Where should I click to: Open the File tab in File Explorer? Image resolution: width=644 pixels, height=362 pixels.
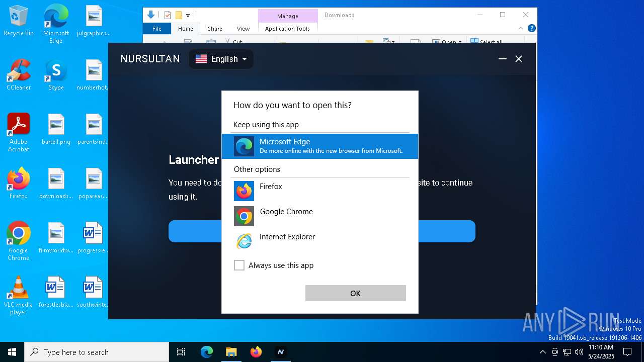[157, 29]
